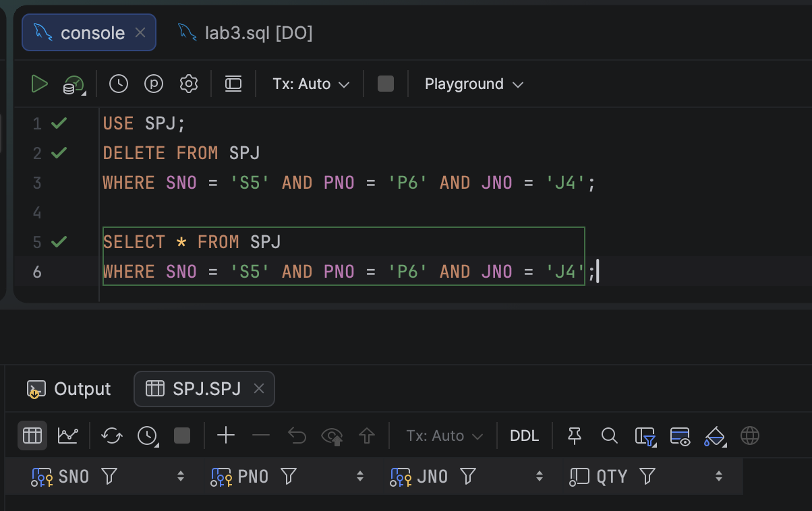Click the DDL button
The image size is (812, 511).
(x=525, y=436)
